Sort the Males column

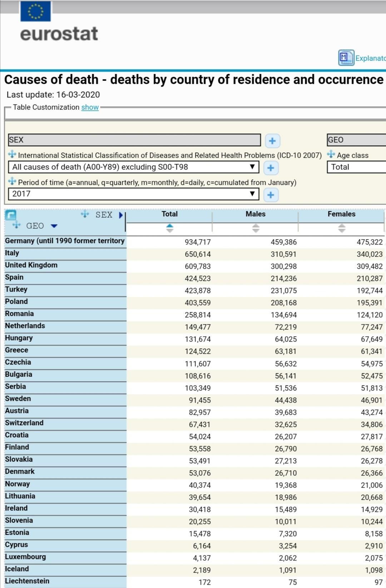256,228
